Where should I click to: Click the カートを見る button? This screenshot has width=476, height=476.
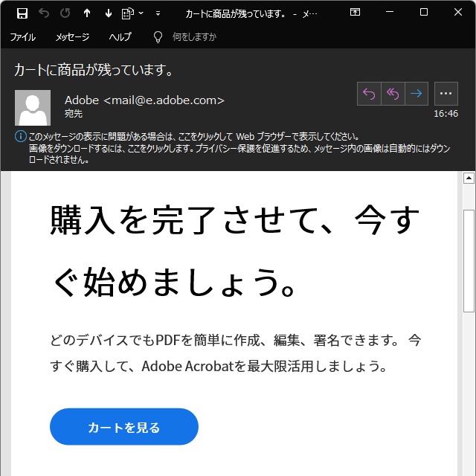click(124, 426)
